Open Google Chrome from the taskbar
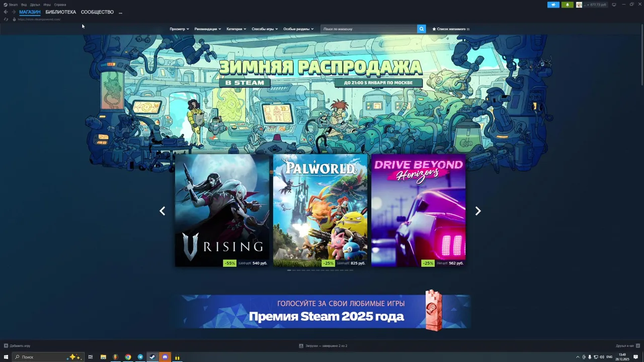The image size is (644, 362). coord(128,357)
